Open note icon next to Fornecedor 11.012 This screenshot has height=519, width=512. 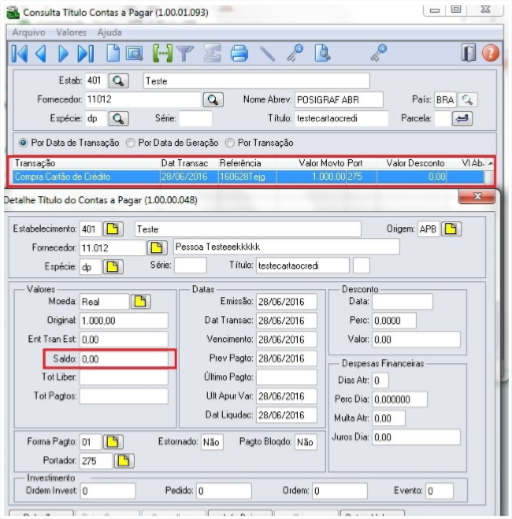click(x=157, y=248)
